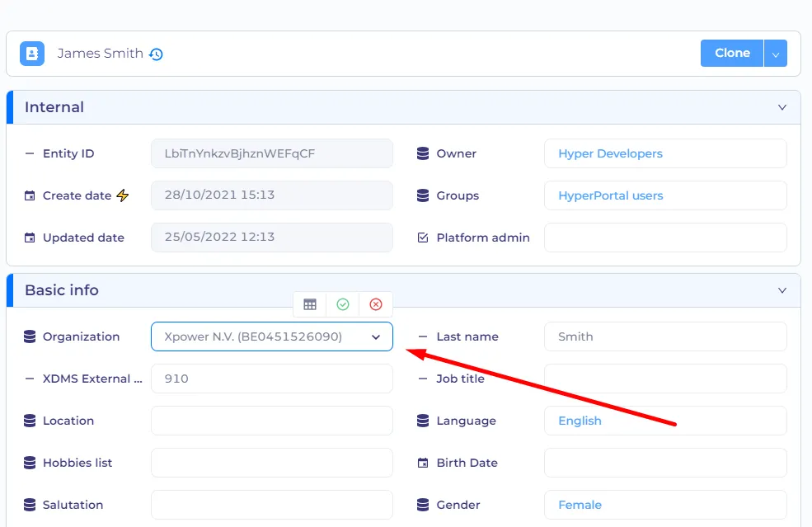Click the calendar icon next to Create date
The width and height of the screenshot is (812, 527).
pyautogui.click(x=30, y=195)
